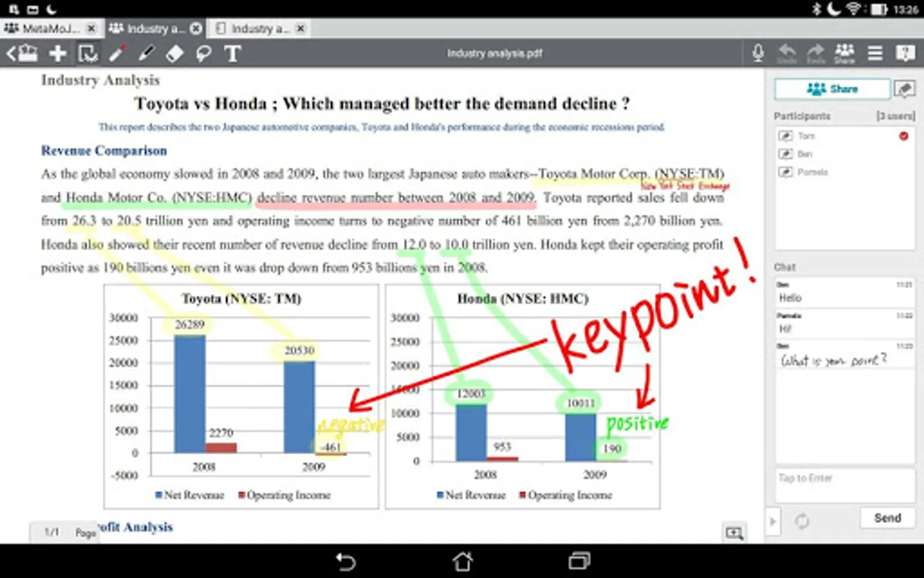Tap the pen icon next to Tom
This screenshot has width=924, height=578.
click(x=785, y=136)
